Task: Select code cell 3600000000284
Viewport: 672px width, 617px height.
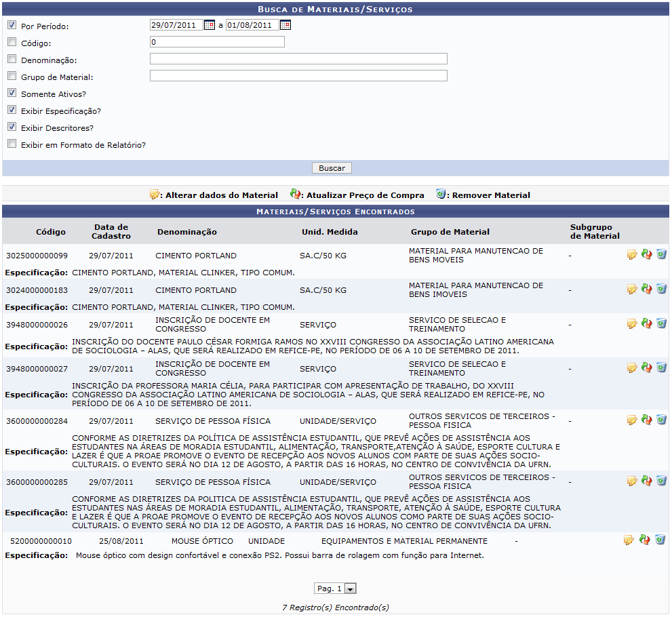Action: 37,421
